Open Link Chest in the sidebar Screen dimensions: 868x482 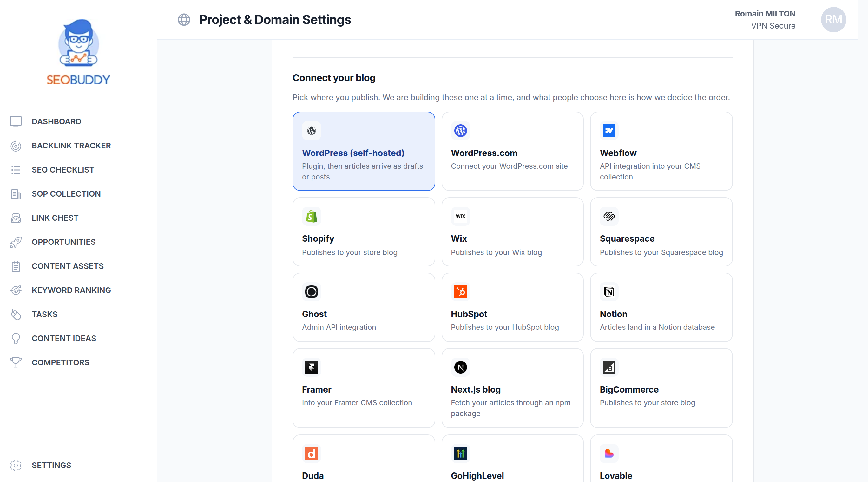(55, 218)
